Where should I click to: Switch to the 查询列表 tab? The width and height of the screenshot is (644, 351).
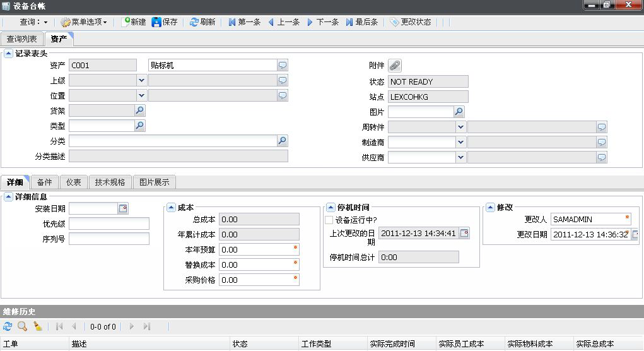click(x=22, y=39)
